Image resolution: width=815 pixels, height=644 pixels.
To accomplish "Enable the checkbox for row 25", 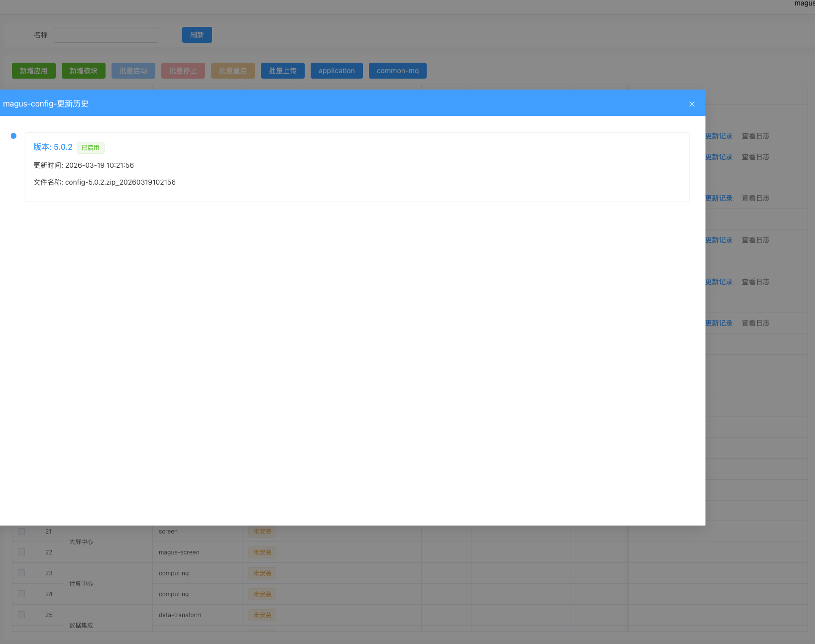I will 21,615.
